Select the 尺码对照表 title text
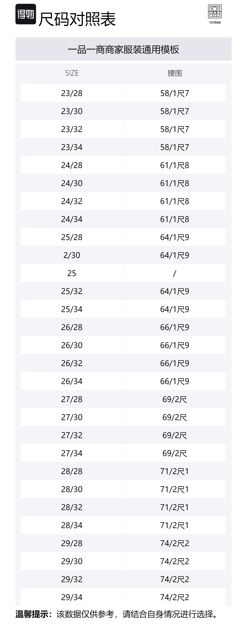The height and width of the screenshot is (644, 247). coord(77,19)
